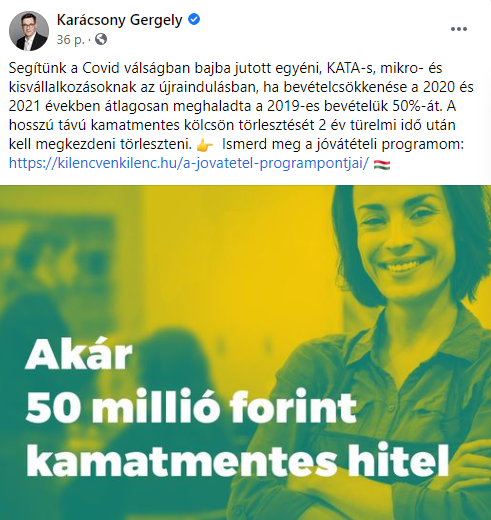The image size is (491, 520).
Task: Follow the kilencvenkilenc.hu program link
Action: click(189, 163)
